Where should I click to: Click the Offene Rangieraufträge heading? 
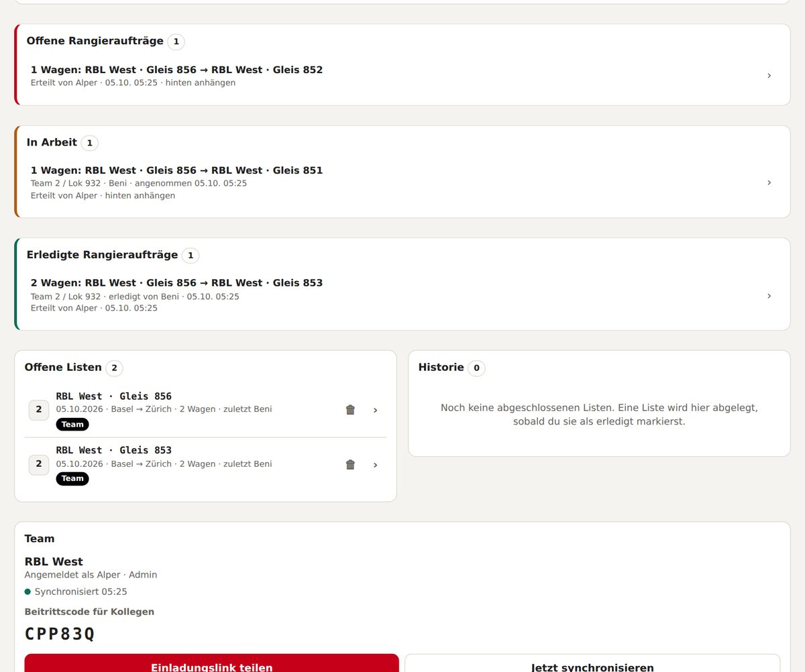[x=95, y=41]
